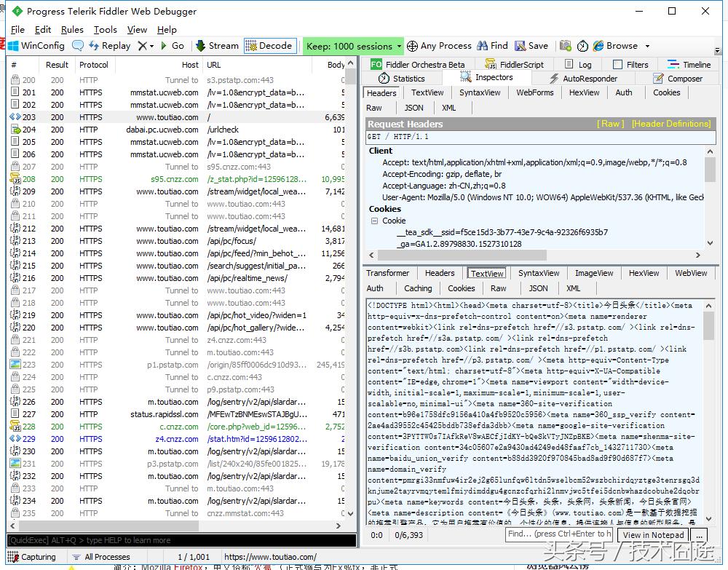Switch to the Log tab
The width and height of the screenshot is (728, 570).
tap(578, 65)
